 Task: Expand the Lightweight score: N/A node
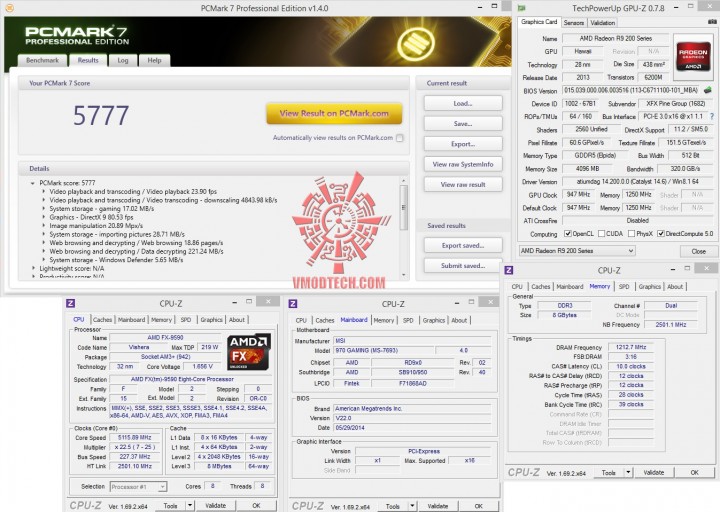33,268
